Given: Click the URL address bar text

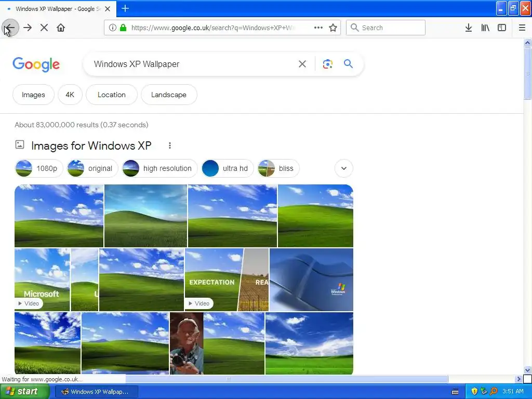Looking at the screenshot, I should [212, 28].
